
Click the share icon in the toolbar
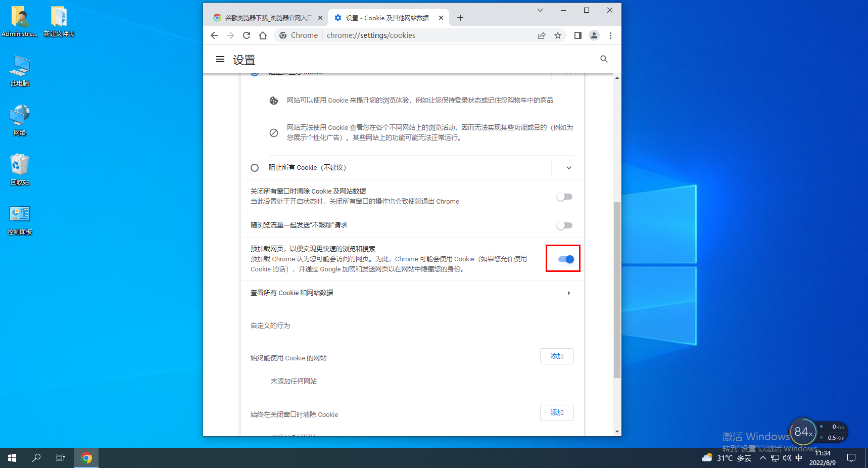[x=542, y=35]
